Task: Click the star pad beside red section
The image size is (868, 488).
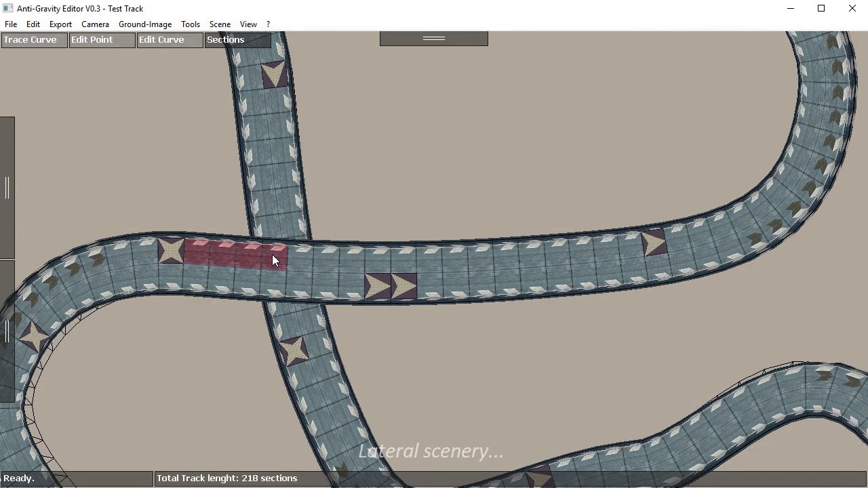Action: [171, 251]
